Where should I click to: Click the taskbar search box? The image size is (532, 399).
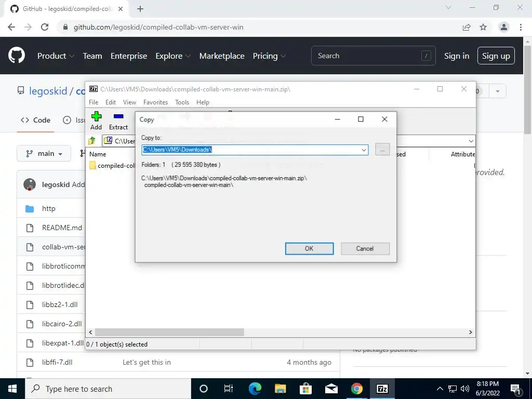coord(108,389)
